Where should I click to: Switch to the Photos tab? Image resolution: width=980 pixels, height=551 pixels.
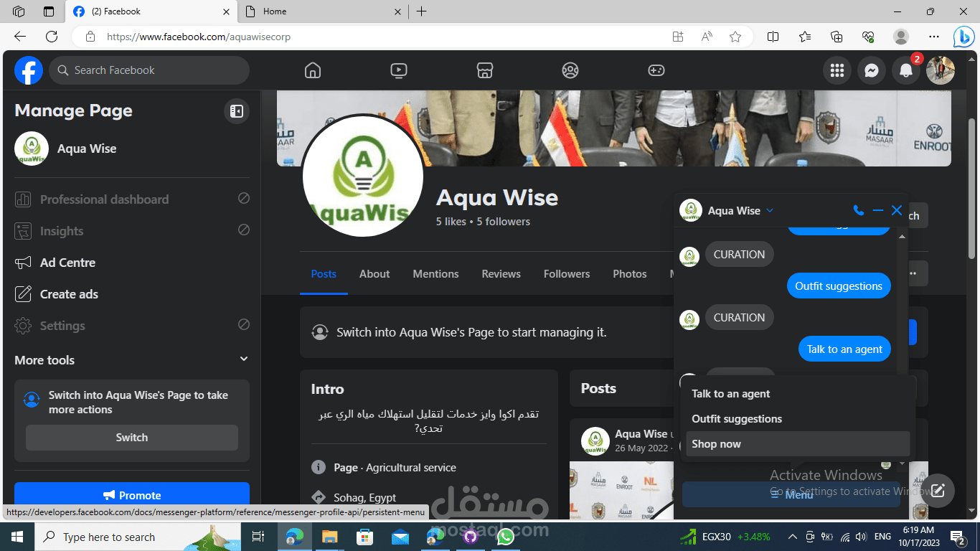(x=630, y=274)
